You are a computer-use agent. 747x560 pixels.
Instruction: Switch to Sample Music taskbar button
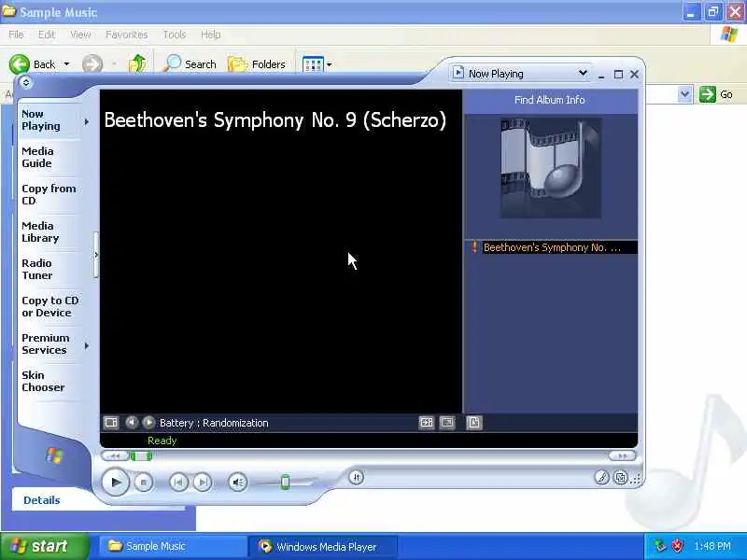point(172,546)
